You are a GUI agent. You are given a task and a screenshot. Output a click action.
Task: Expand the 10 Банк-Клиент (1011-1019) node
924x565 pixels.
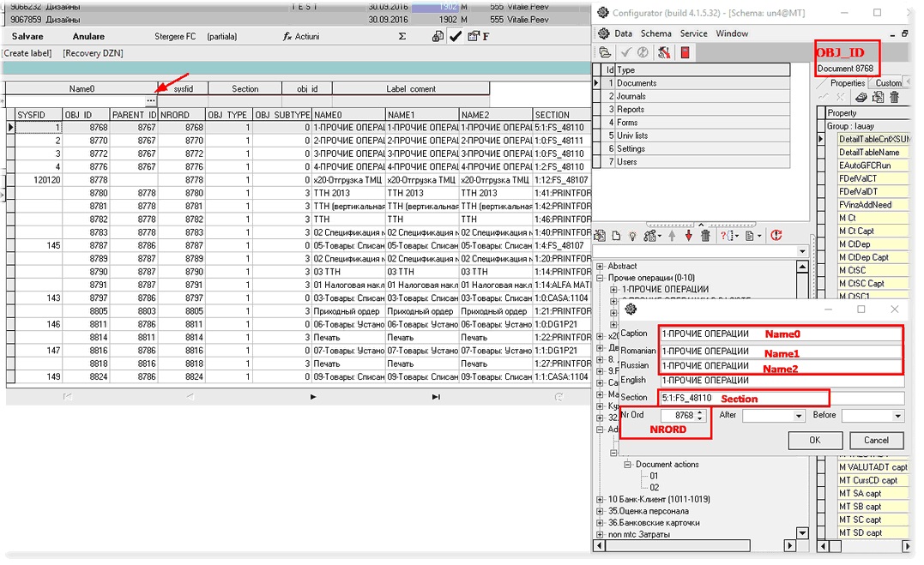(600, 500)
